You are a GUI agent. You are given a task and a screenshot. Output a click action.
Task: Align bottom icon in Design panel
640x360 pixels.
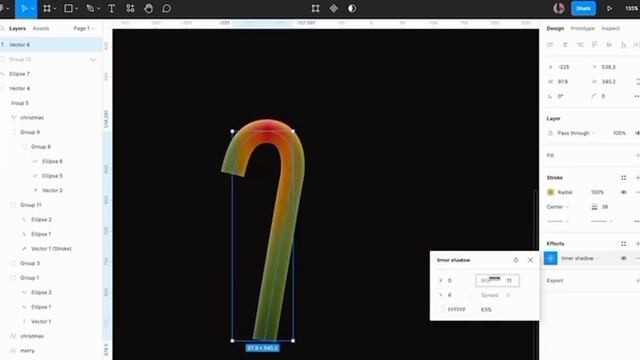tap(624, 45)
